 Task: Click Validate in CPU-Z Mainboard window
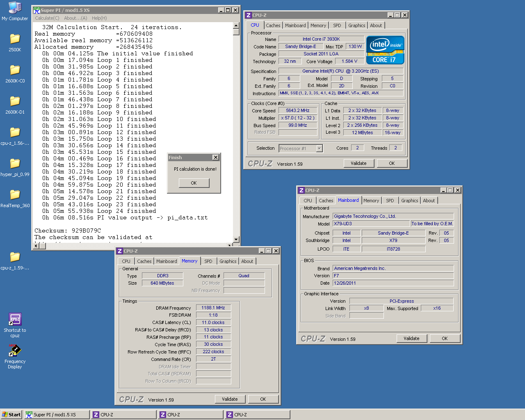coord(412,338)
